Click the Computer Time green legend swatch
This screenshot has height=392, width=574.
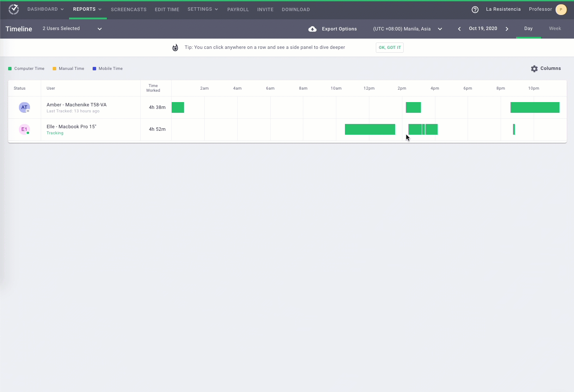point(10,69)
